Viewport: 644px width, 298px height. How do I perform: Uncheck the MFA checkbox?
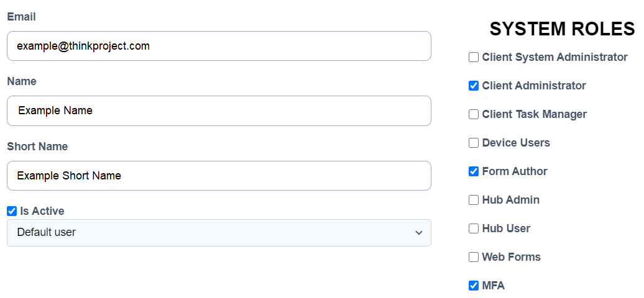point(474,286)
